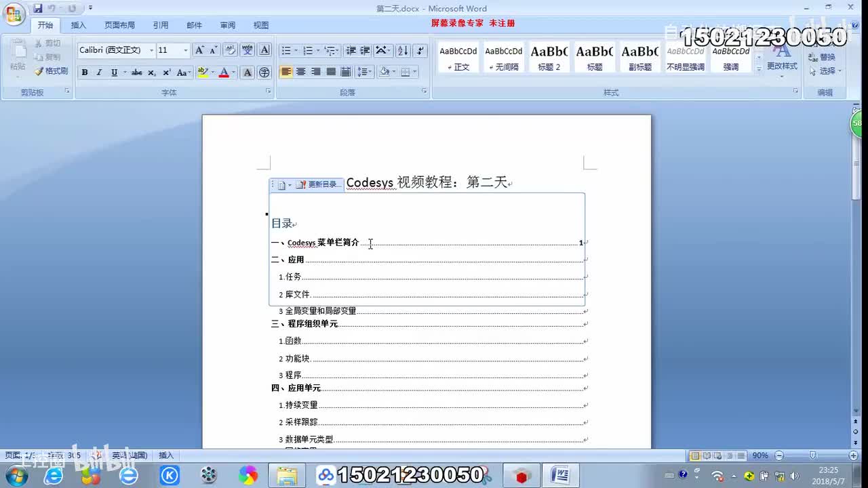
Task: Click the Increase Indent icon
Action: [x=365, y=50]
